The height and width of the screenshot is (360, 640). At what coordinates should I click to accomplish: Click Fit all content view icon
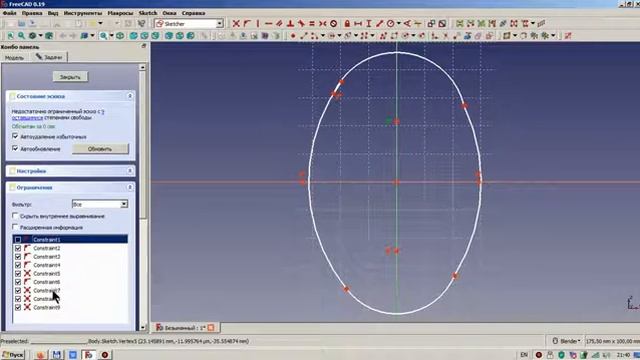click(11, 36)
